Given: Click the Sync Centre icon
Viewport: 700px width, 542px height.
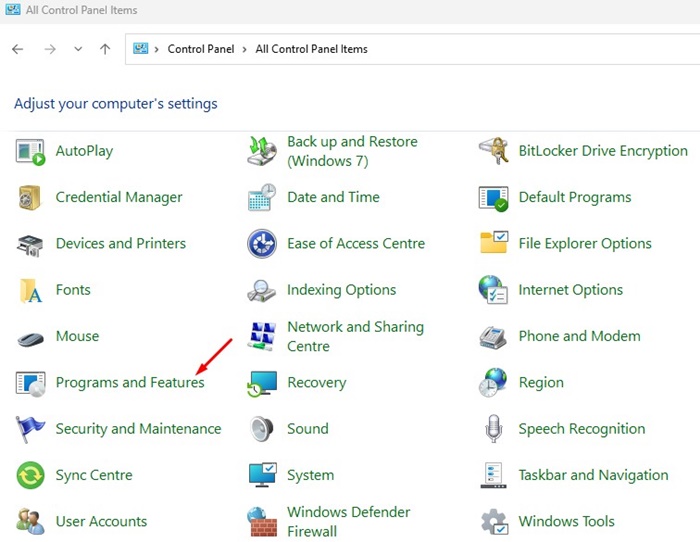Looking at the screenshot, I should point(30,475).
